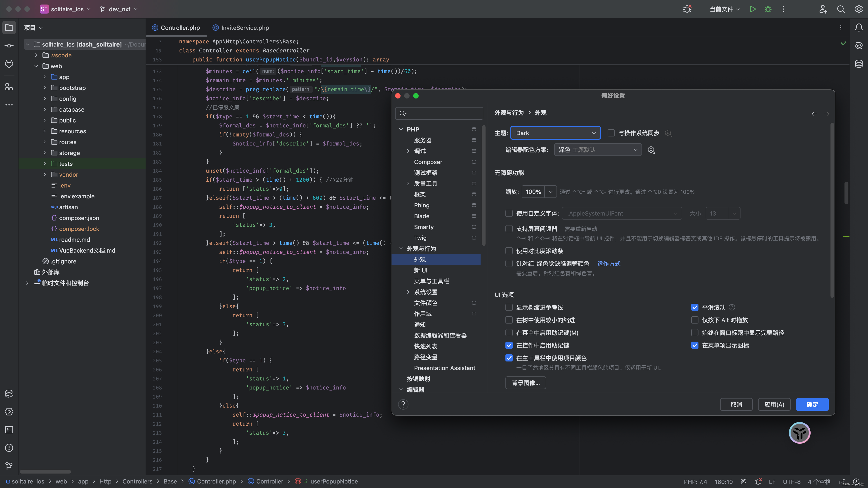The height and width of the screenshot is (488, 868).
Task: Open the Dark theme dropdown
Action: pos(555,133)
